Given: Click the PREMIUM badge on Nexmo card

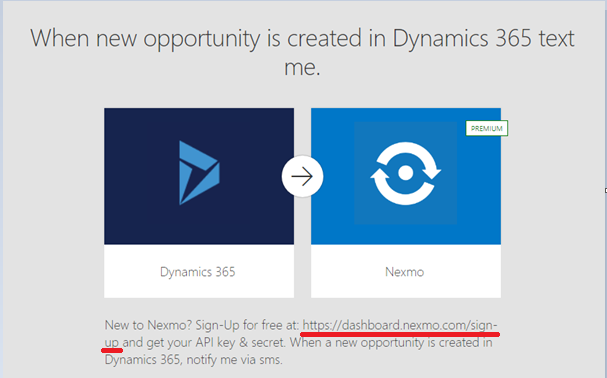Looking at the screenshot, I should pyautogui.click(x=487, y=129).
